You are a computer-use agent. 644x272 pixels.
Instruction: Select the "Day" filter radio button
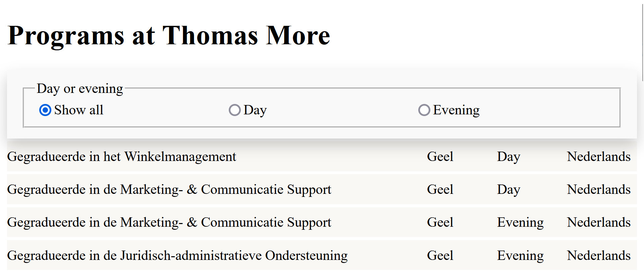(x=235, y=110)
